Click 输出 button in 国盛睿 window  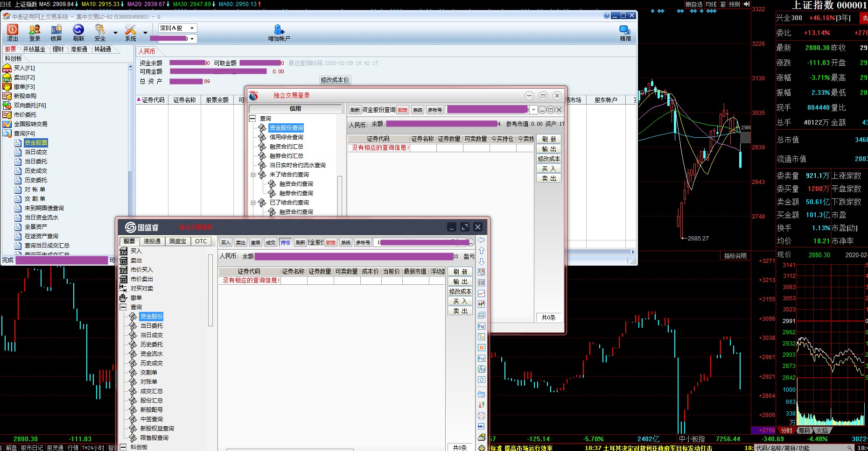tap(460, 282)
